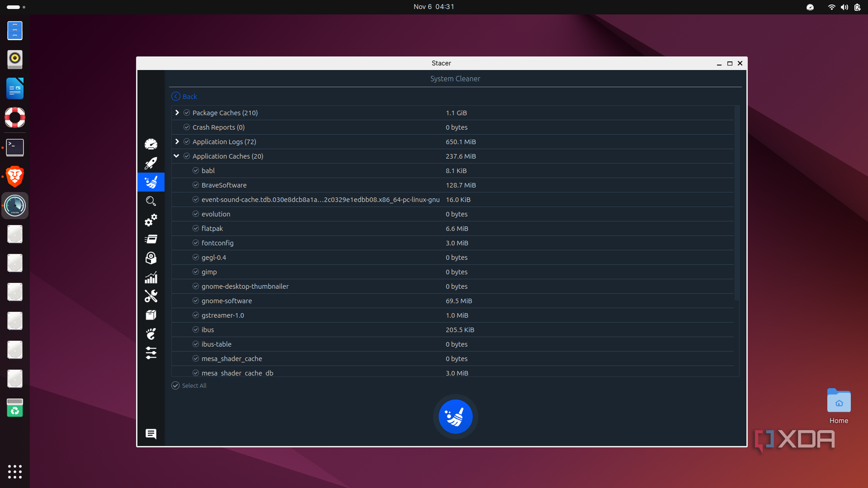Click the Back link in System Cleaner

pos(184,96)
